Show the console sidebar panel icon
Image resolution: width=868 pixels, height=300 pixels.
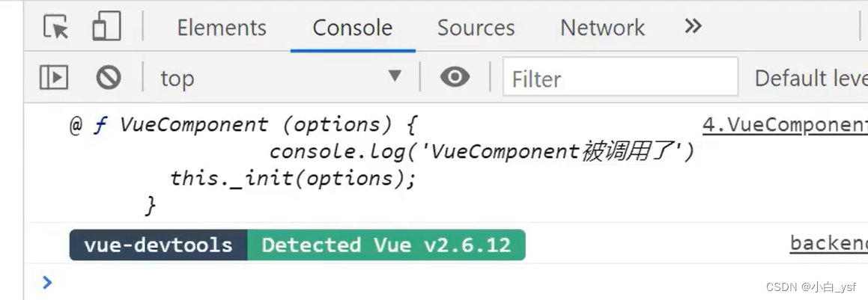(x=54, y=77)
